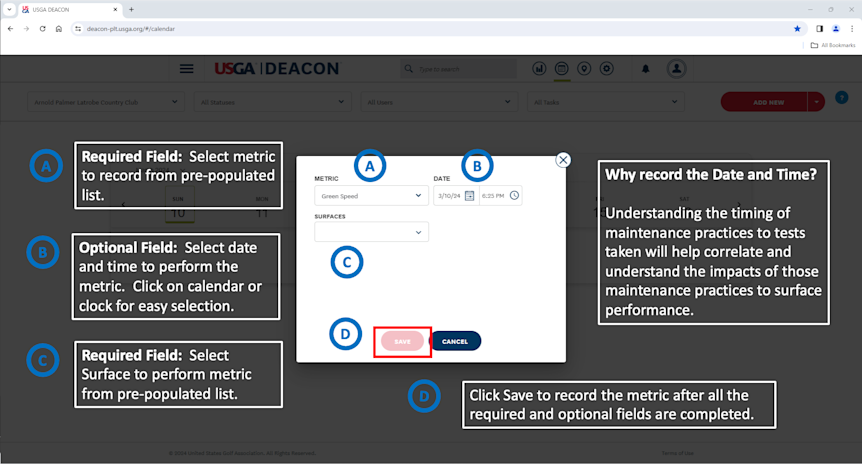Open Chrome profile icon

pyautogui.click(x=836, y=29)
